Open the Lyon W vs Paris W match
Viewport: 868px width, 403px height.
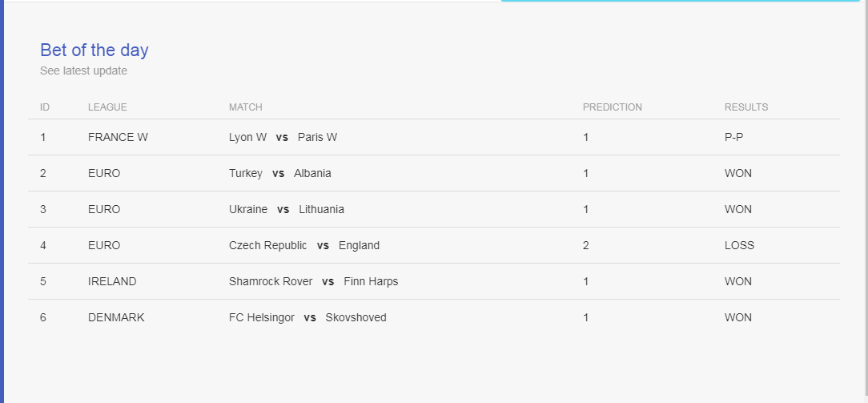click(x=283, y=137)
